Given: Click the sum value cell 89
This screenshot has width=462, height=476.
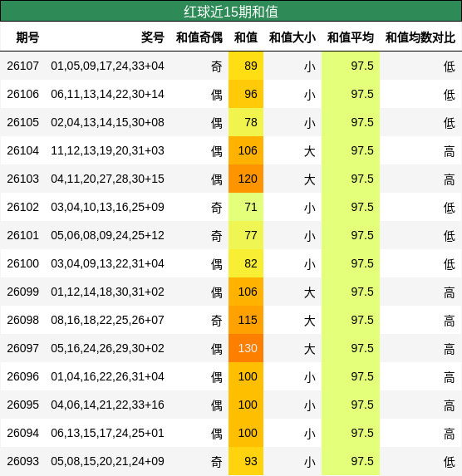Looking at the screenshot, I should (246, 66).
